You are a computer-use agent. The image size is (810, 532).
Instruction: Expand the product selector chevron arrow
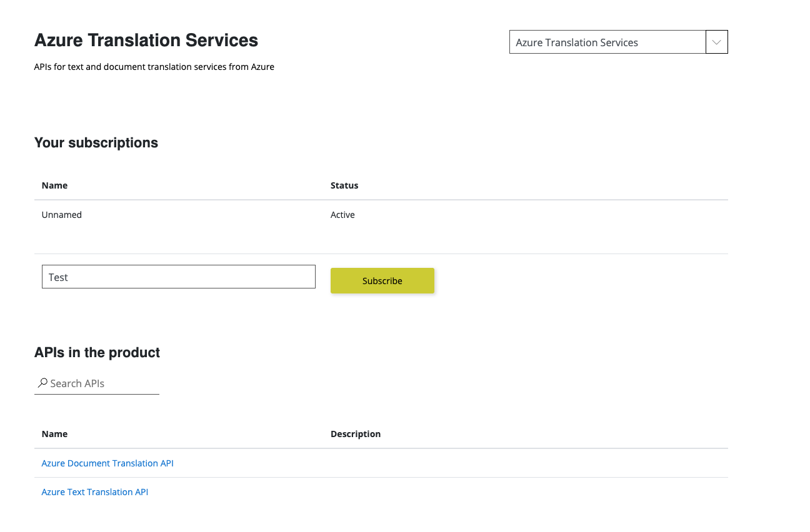click(x=716, y=42)
